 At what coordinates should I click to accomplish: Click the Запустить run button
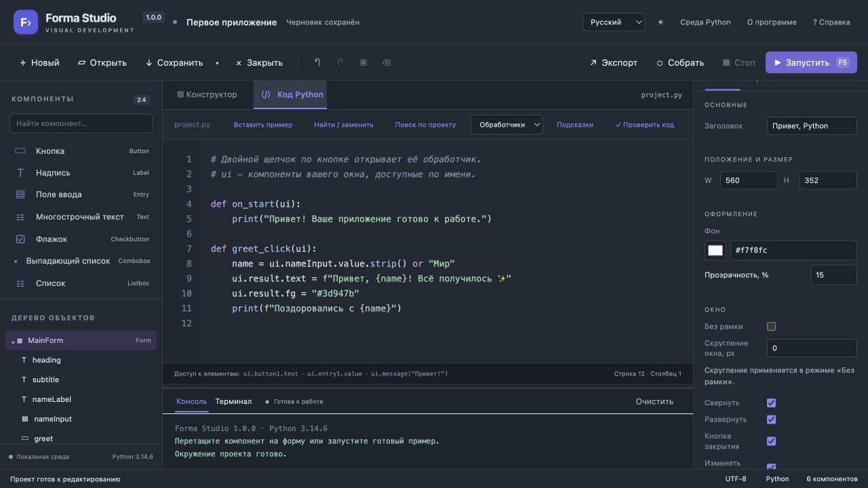(811, 62)
